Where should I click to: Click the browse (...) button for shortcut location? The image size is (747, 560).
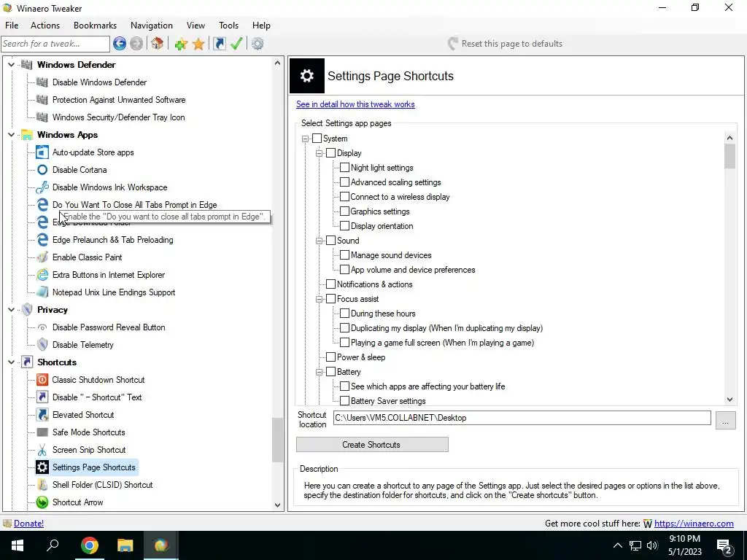coord(725,421)
